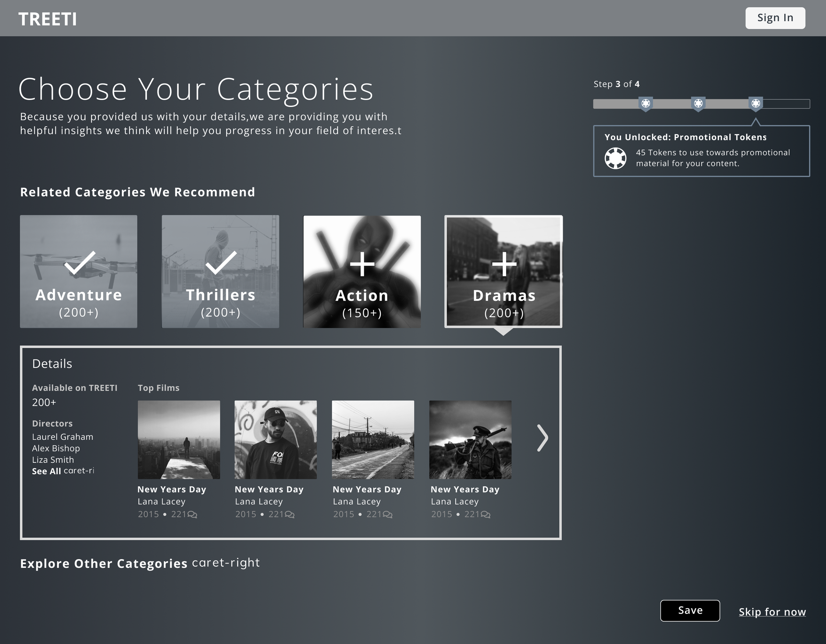826x644 pixels.
Task: Click comments icon under second film
Action: (x=290, y=514)
